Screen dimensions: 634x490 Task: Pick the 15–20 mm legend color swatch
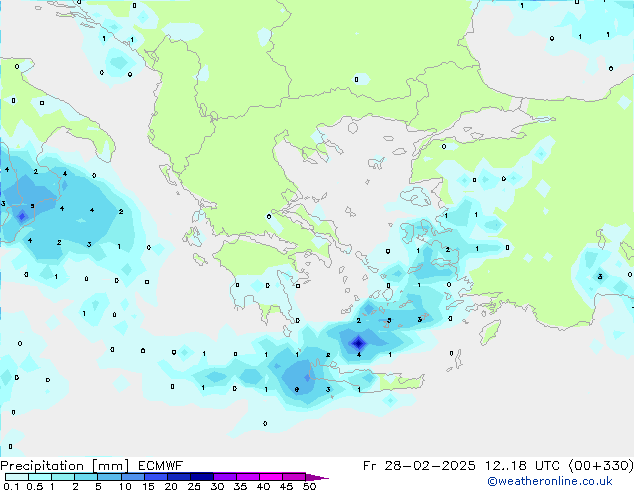[x=155, y=477]
